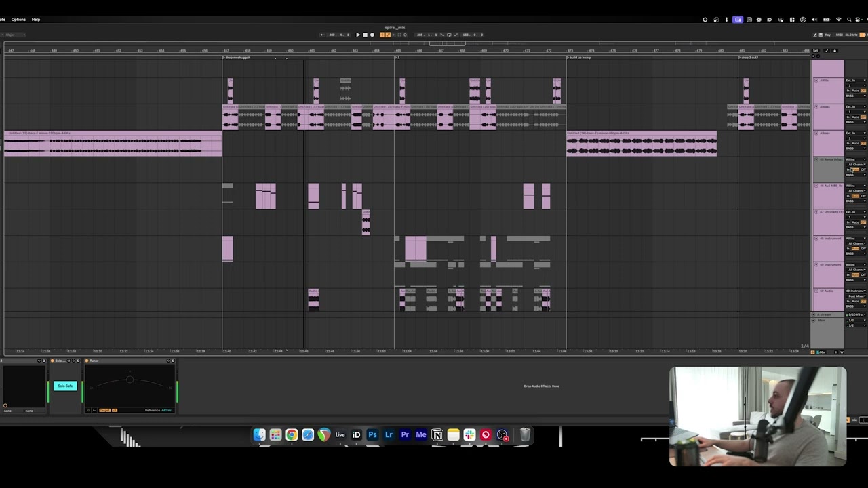The image size is (868, 488).
Task: Enable Draw Mode pencil icon
Action: [815, 35]
